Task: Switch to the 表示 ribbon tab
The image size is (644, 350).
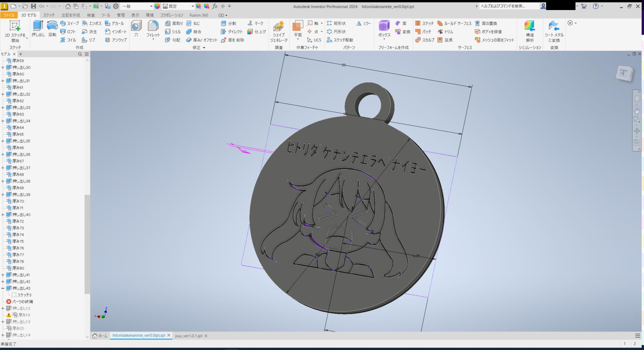Action: (135, 15)
